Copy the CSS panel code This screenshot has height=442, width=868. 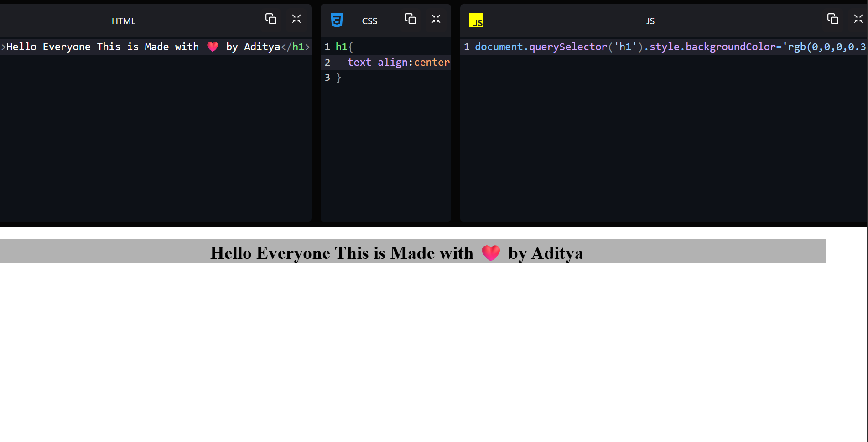coord(411,19)
